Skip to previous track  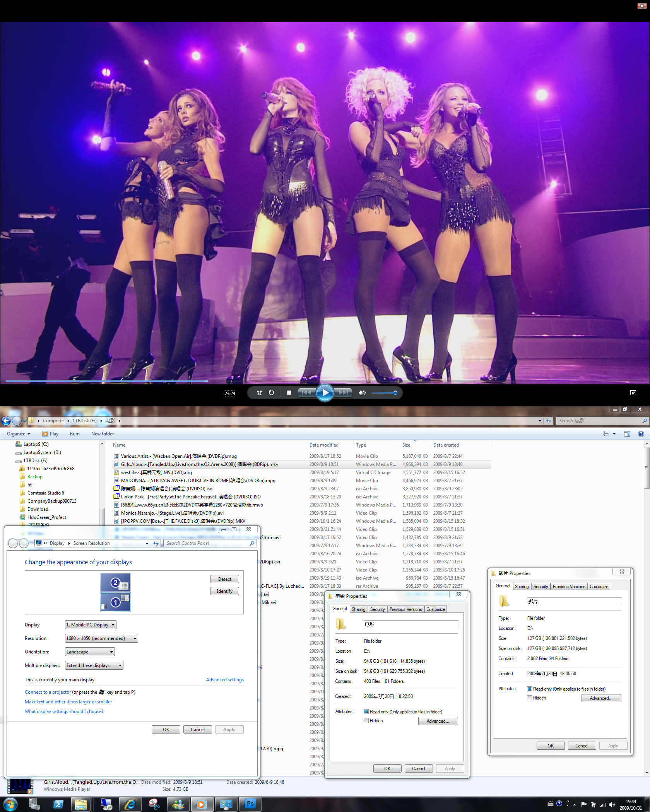[307, 392]
